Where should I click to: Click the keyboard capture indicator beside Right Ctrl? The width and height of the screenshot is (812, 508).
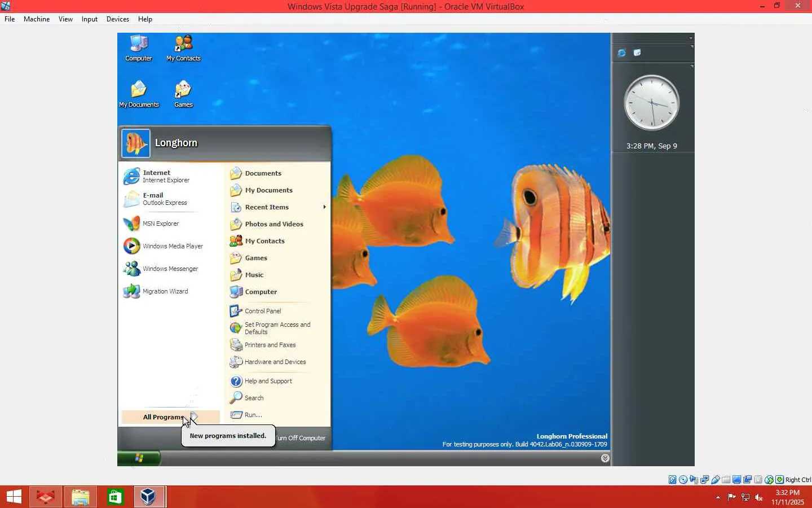tap(780, 480)
